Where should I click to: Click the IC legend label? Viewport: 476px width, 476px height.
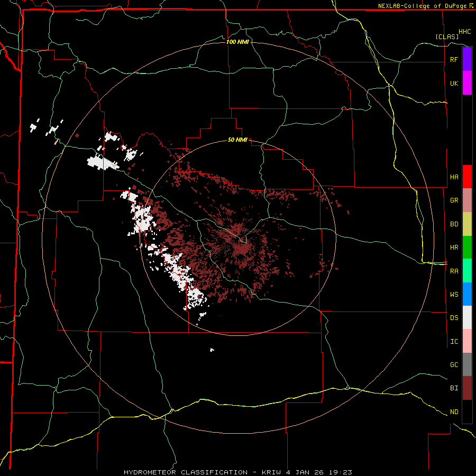454,342
